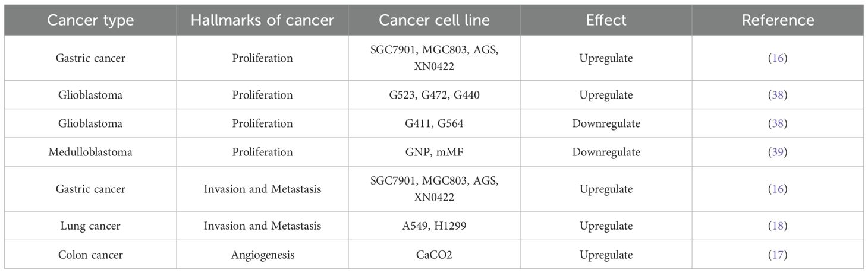This screenshot has width=868, height=273.
Task: Click the "Effect" column header
Action: (x=606, y=20)
